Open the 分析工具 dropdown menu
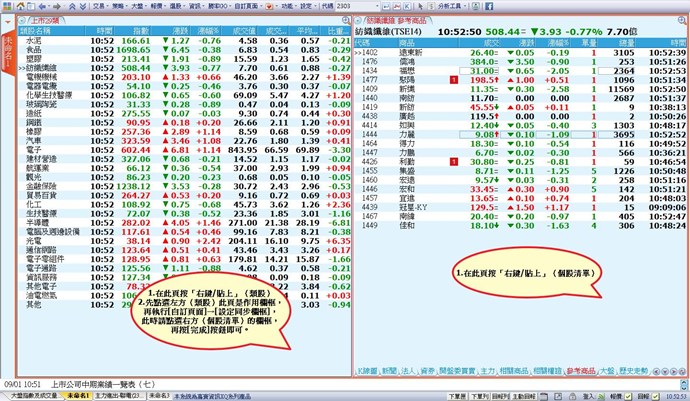This screenshot has width=690, height=401. pos(452,6)
